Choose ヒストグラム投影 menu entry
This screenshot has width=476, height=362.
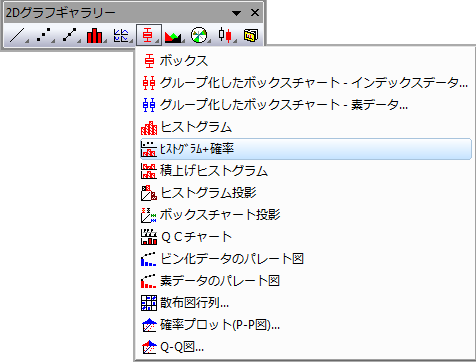pos(306,193)
